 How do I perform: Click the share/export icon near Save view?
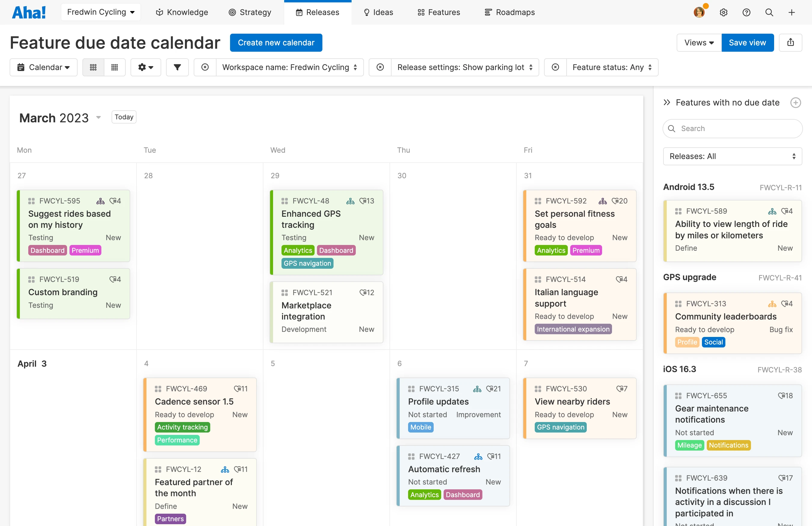[791, 42]
